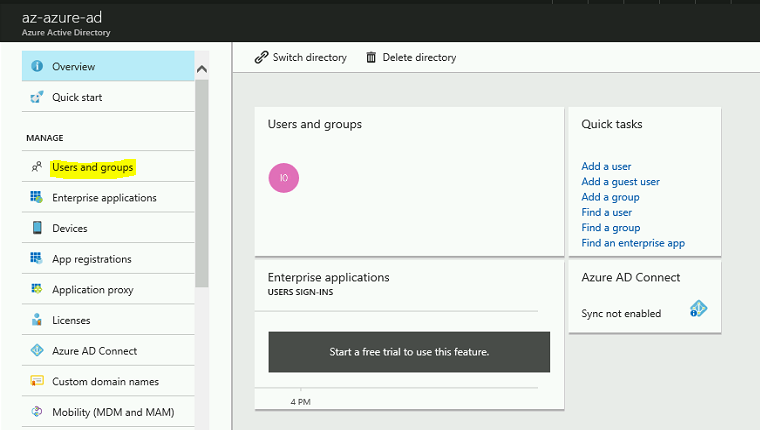Click Sync not enabled status text
This screenshot has height=430, width=760.
(x=621, y=314)
